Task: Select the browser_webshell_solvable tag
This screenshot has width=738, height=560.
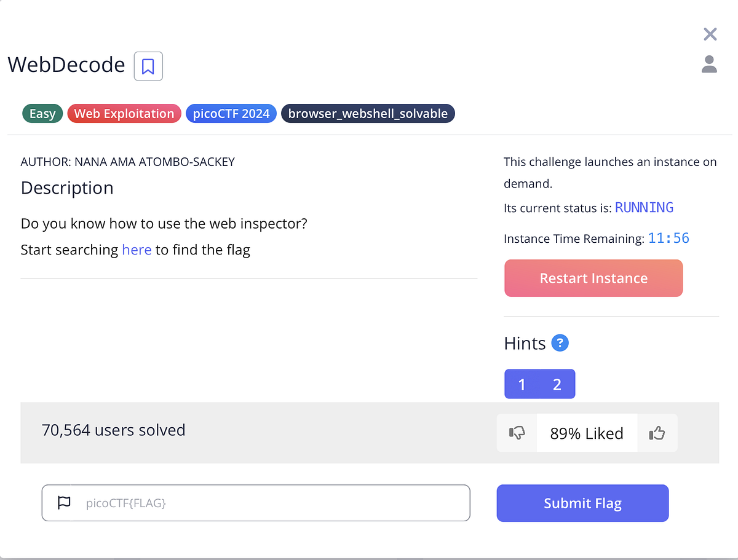Action: (368, 113)
